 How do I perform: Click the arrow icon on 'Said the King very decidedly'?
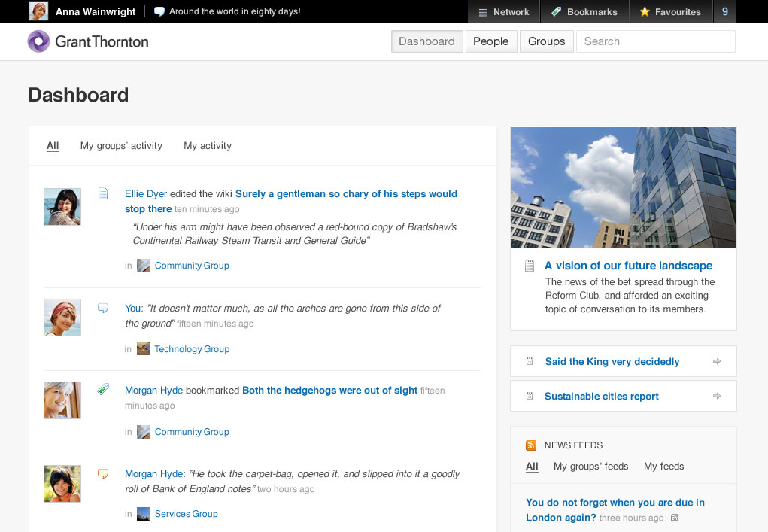(x=717, y=361)
